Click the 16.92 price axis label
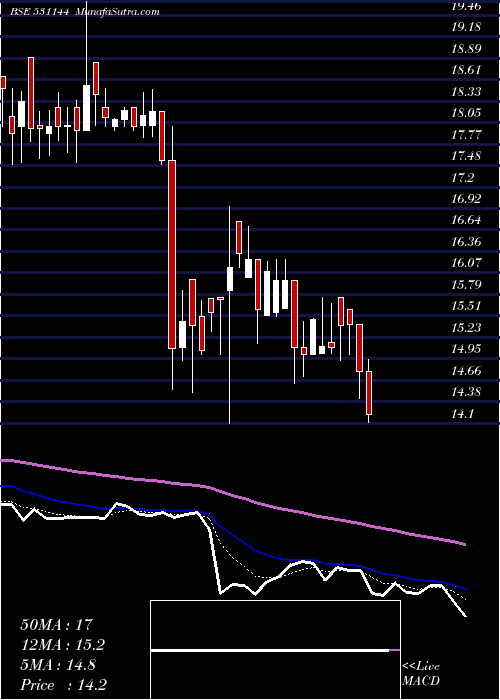Viewport: 500px width, 700px height. [x=465, y=199]
